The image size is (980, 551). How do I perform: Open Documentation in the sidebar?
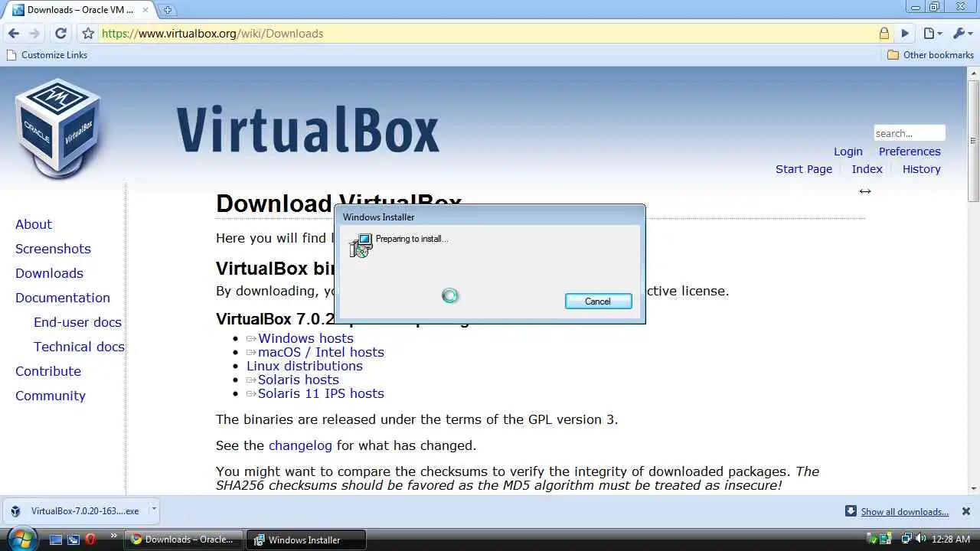tap(63, 298)
